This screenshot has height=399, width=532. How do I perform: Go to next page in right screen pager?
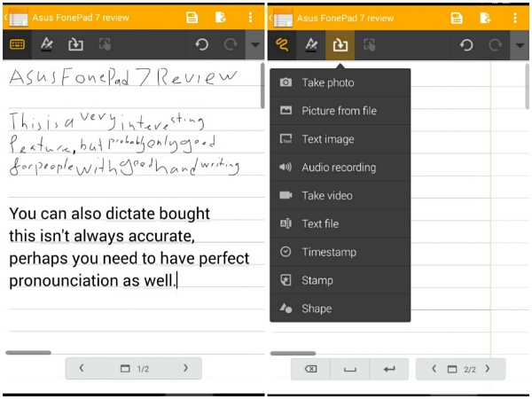click(x=488, y=369)
